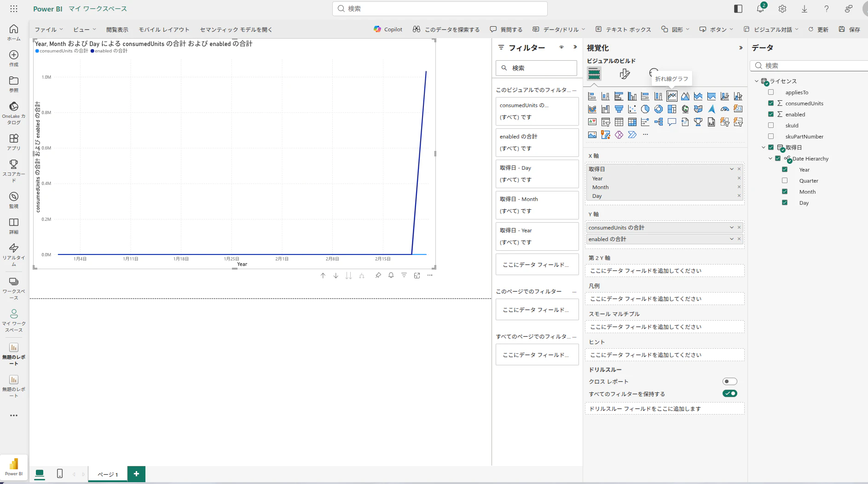Click セマンティック モデルを開く
868x484 pixels.
tap(236, 29)
